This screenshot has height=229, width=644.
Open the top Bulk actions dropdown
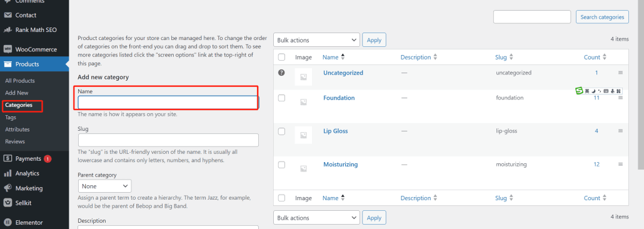click(316, 40)
